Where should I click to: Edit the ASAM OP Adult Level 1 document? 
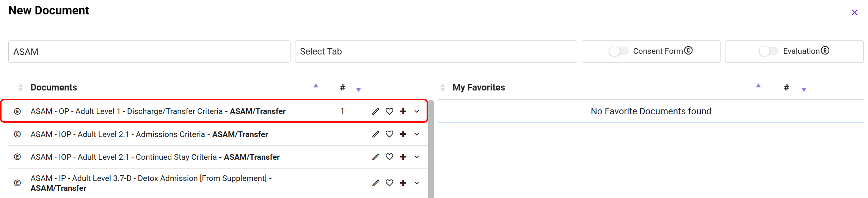[375, 111]
